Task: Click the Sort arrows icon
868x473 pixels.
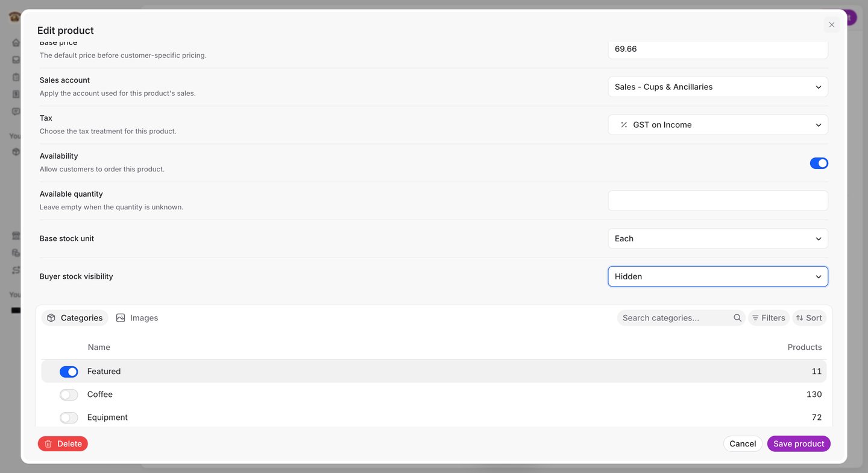Action: [799, 318]
